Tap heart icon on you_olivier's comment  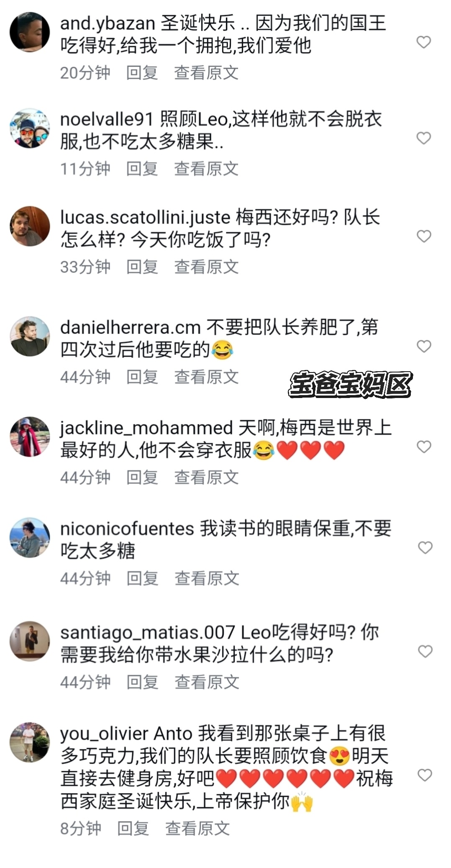click(425, 775)
